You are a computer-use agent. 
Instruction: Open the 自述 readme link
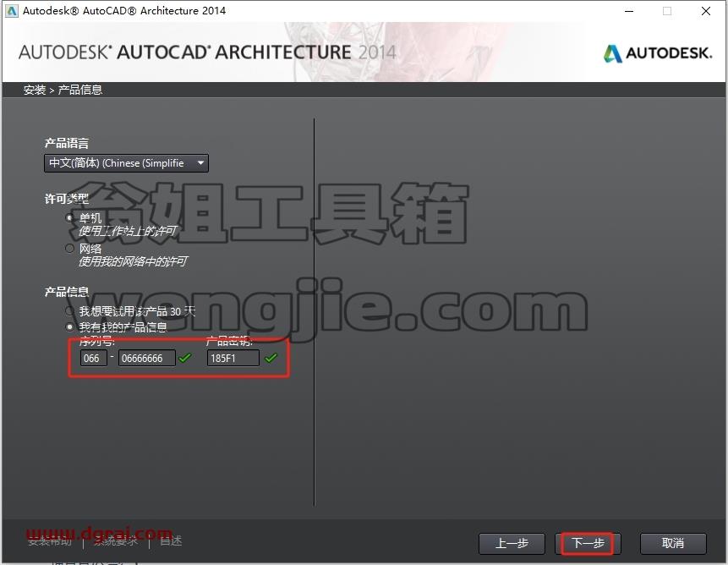[171, 540]
